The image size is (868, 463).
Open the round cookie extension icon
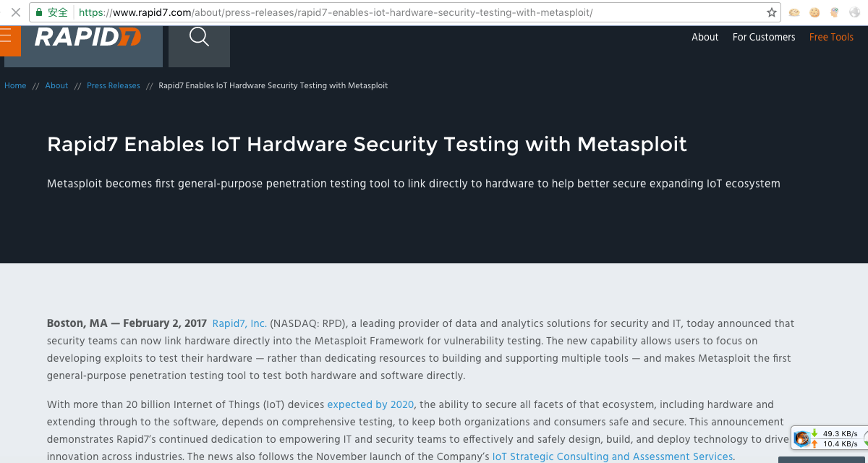pyautogui.click(x=814, y=12)
